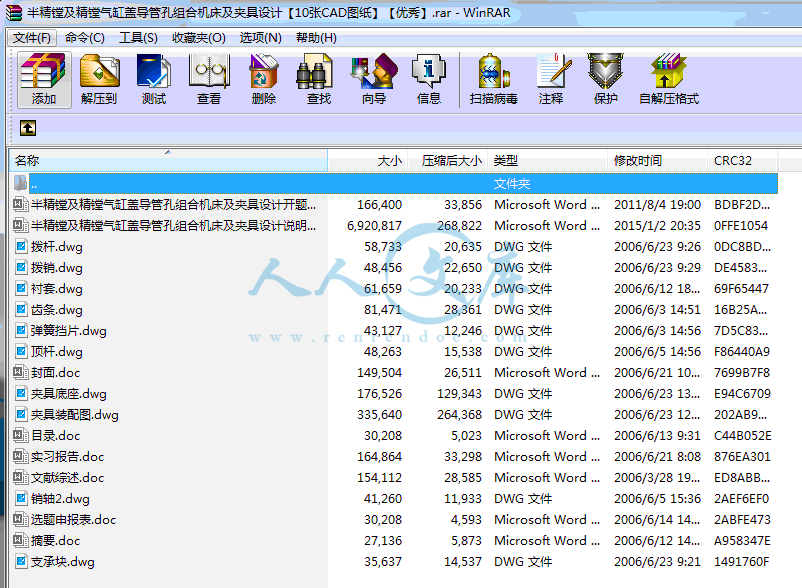Show archive 信息 (Info)
802x588 pixels.
(x=429, y=79)
